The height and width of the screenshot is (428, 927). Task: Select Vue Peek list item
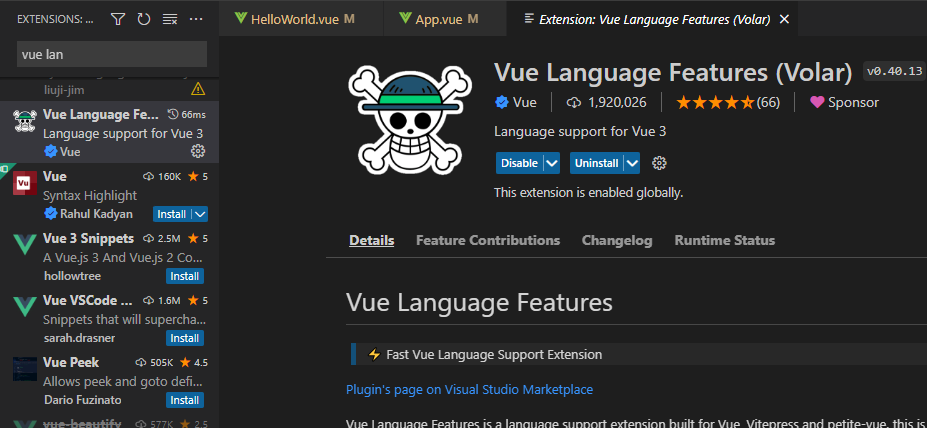(109, 381)
